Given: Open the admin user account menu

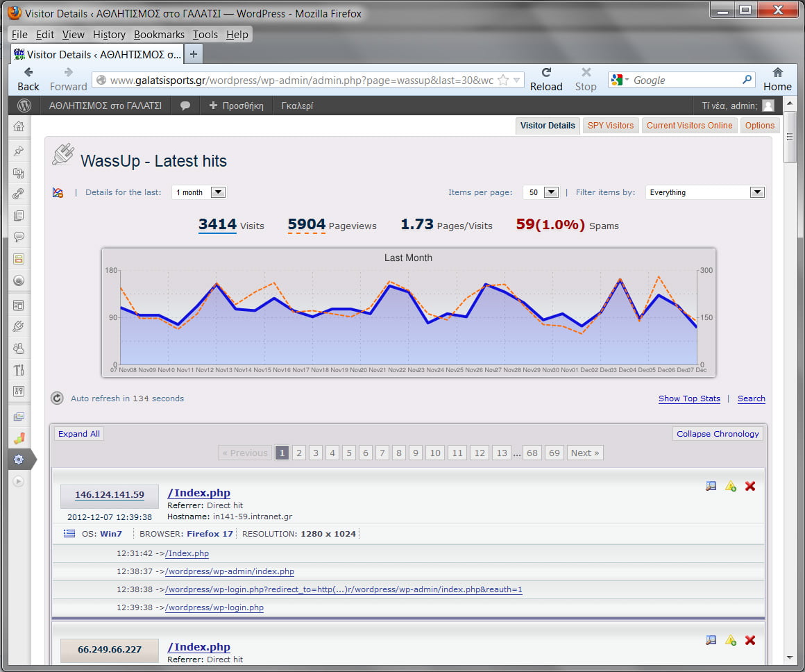Looking at the screenshot, I should (x=738, y=106).
